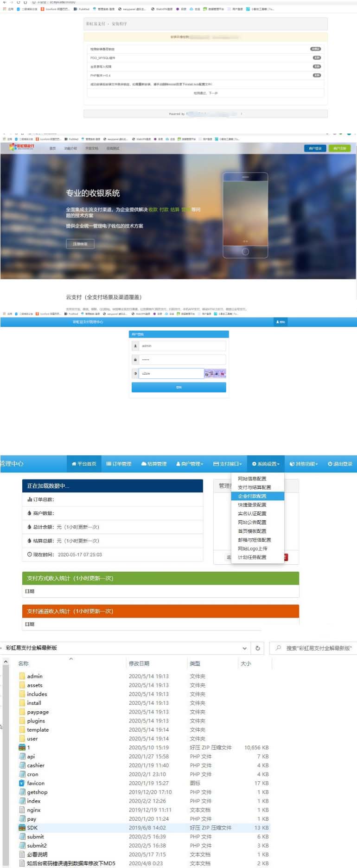The width and height of the screenshot is (357, 868).
Task: Click the index PHP file icon
Action: (22, 801)
